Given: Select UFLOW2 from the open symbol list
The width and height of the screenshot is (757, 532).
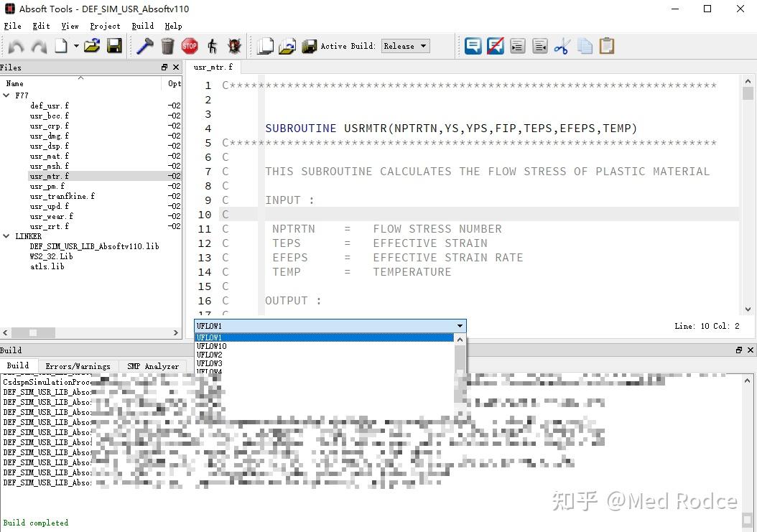Looking at the screenshot, I should click(x=210, y=355).
